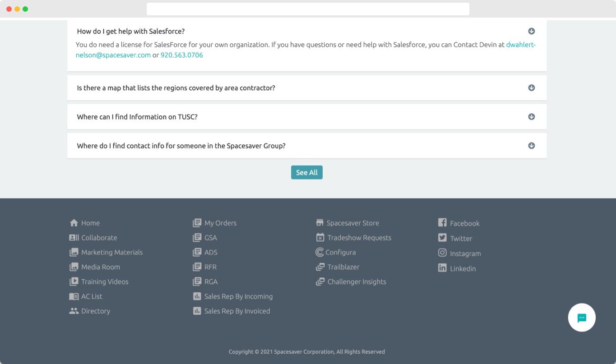Open the Home footer link
Screen dimensions: 616x364
(90, 223)
